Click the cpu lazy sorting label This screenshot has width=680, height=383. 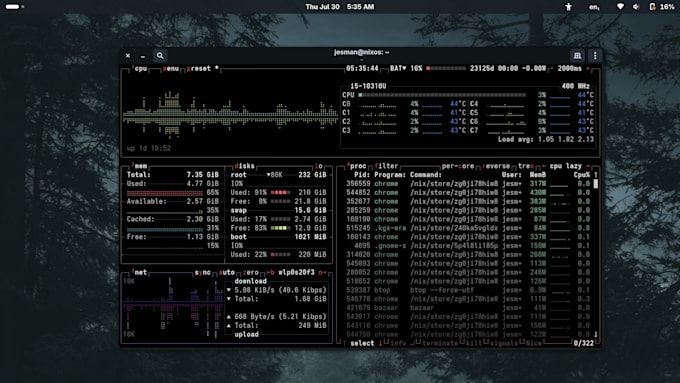click(566, 166)
